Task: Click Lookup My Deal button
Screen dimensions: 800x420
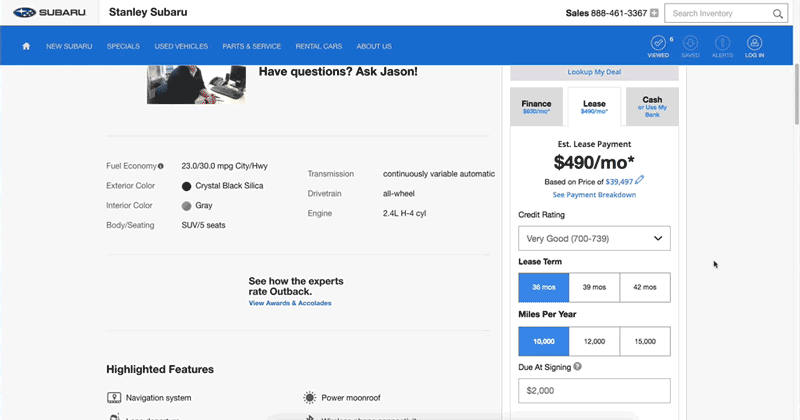Action: 594,72
